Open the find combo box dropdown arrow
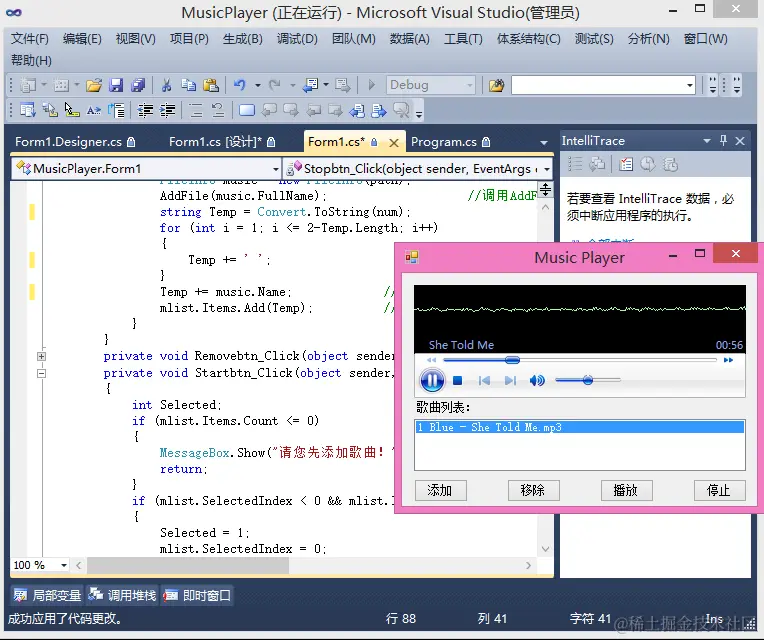The width and height of the screenshot is (764, 640). (x=689, y=85)
